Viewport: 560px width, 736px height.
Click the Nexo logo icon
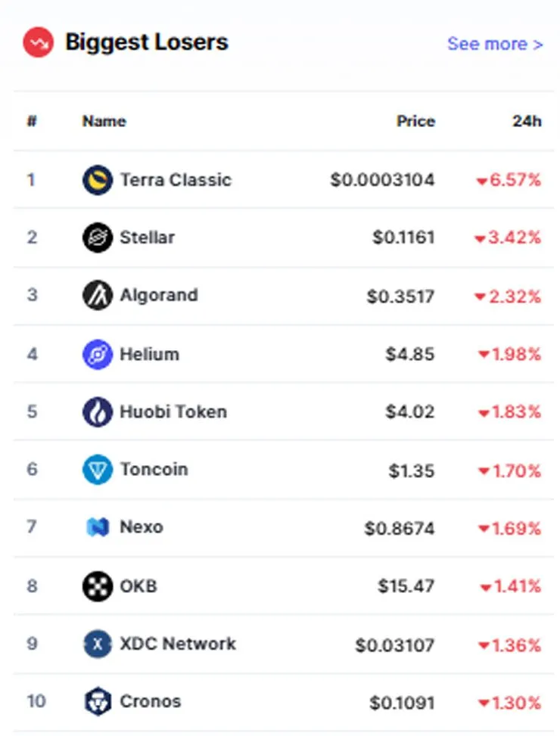98,527
